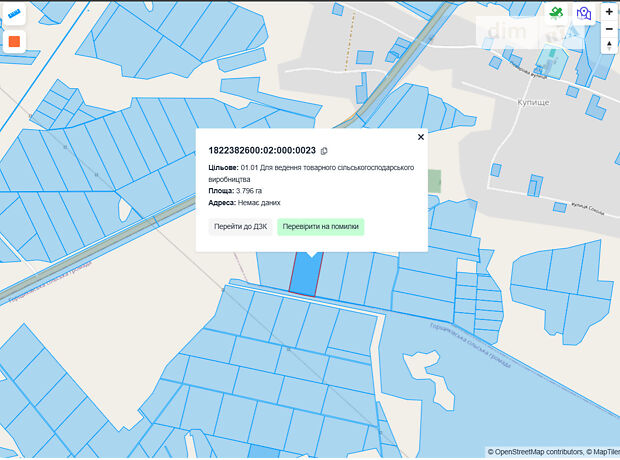Viewport: 620px width, 460px height.
Task: Click the Перейти до ДЗК button
Action: pyautogui.click(x=240, y=226)
